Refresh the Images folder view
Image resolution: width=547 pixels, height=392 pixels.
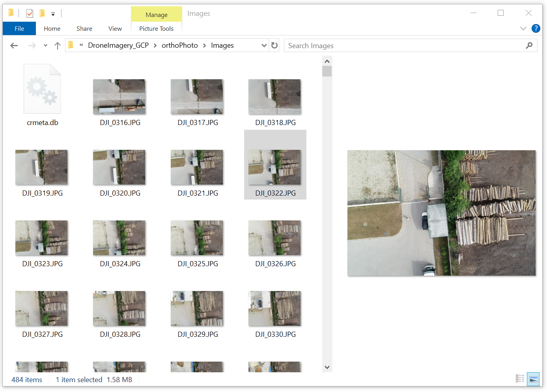click(x=274, y=45)
